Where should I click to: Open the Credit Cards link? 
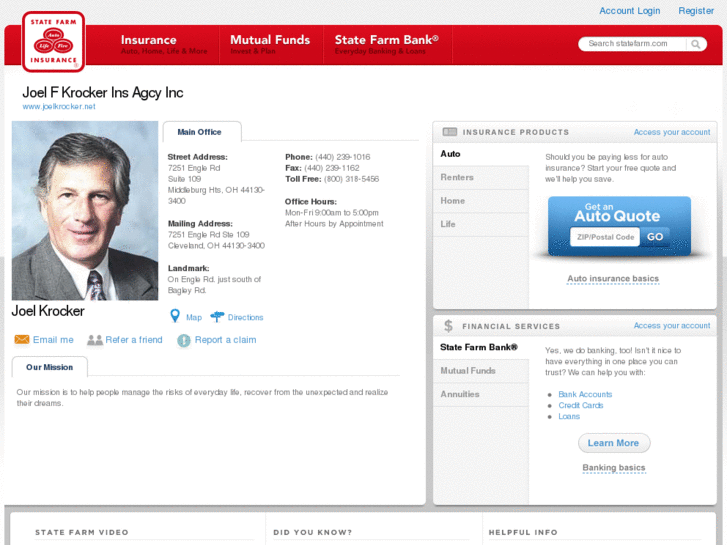pos(580,405)
